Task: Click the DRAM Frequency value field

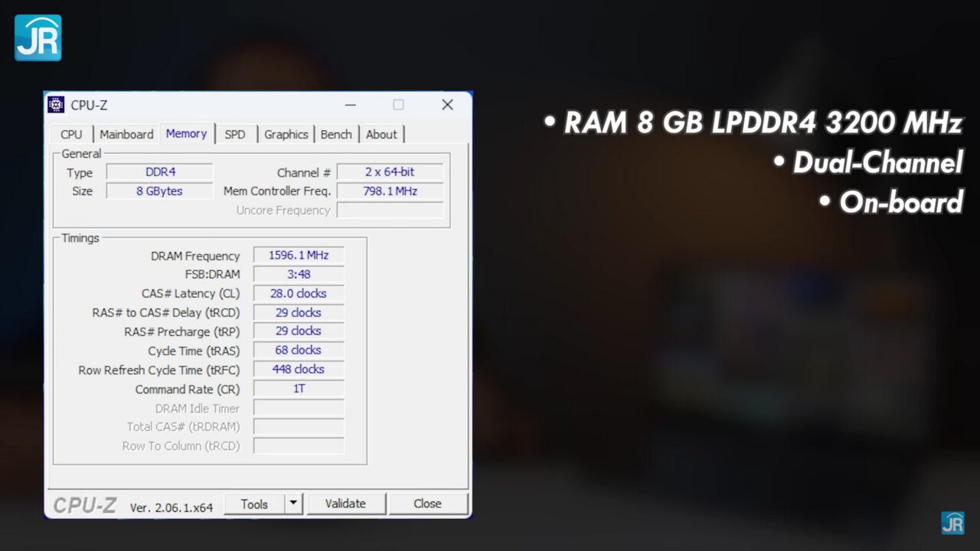Action: 299,256
